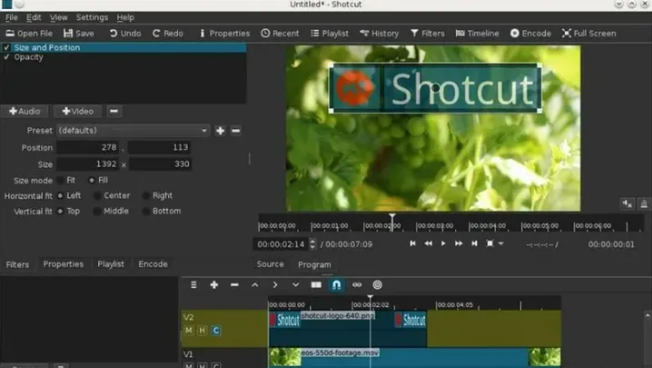The width and height of the screenshot is (652, 368).
Task: Add a Video filter
Action: [78, 111]
